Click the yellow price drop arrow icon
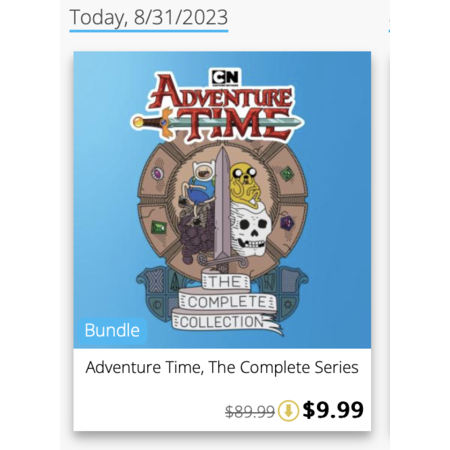The image size is (450, 450). (x=288, y=410)
